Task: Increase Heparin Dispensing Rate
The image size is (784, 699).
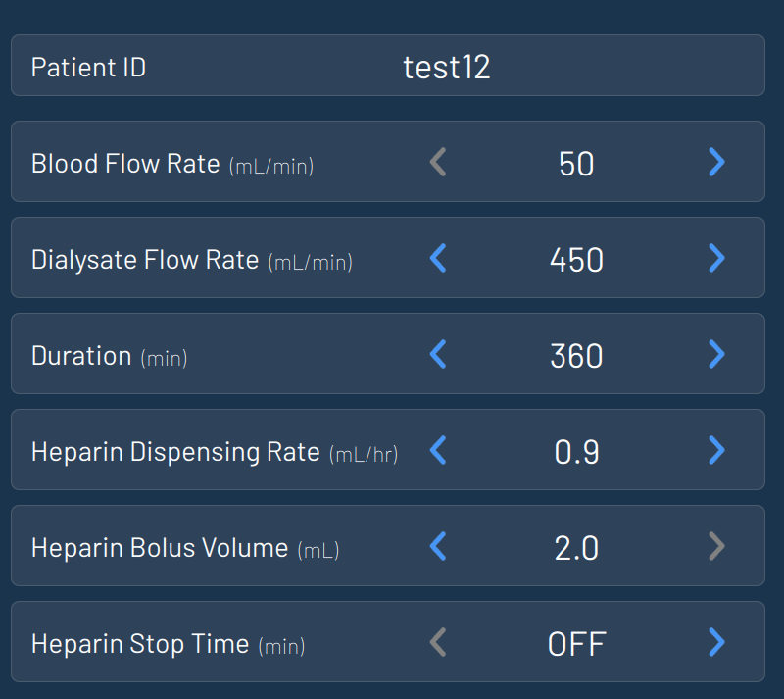Action: [716, 450]
